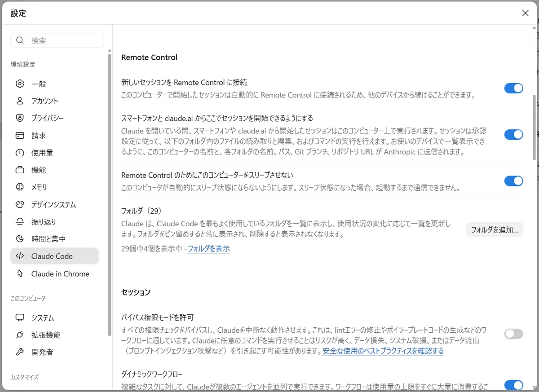Click the カスタマイズ sidebar group label

(x=25, y=377)
